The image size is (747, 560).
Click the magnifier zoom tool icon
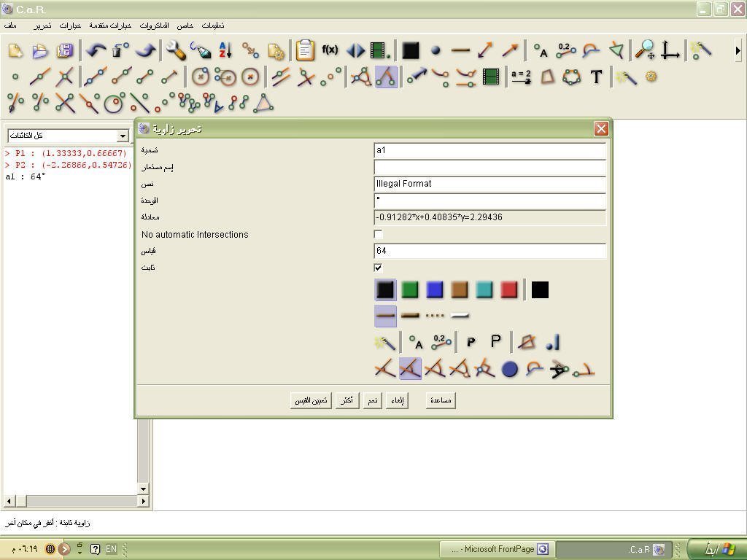coord(645,50)
